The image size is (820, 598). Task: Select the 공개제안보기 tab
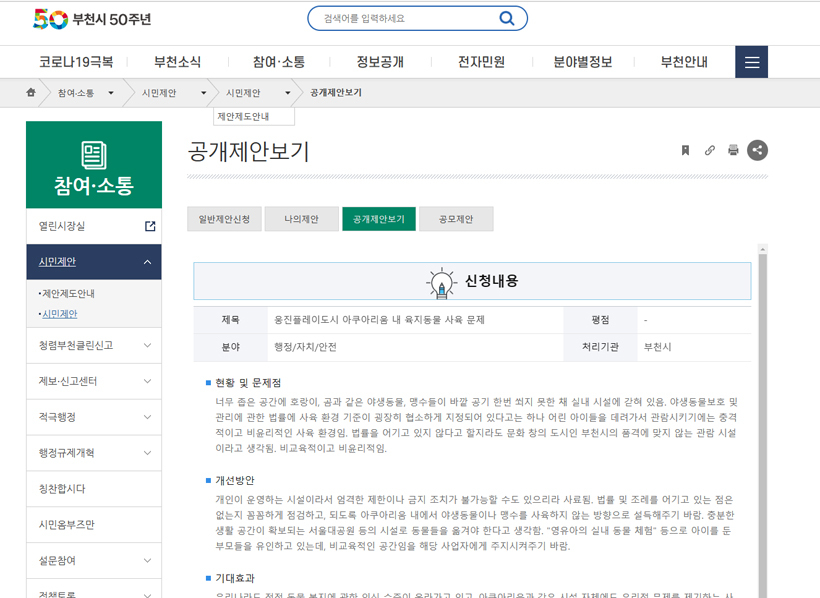379,219
